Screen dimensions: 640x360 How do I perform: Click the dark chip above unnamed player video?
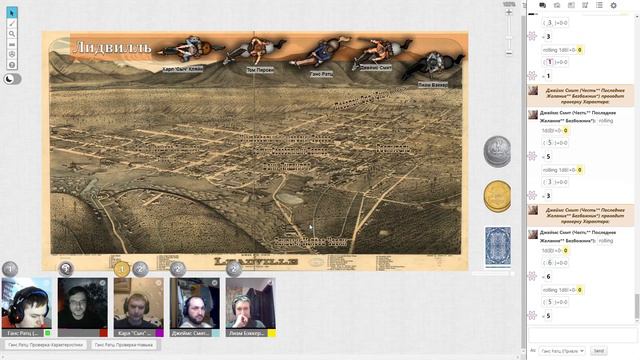coord(66,269)
